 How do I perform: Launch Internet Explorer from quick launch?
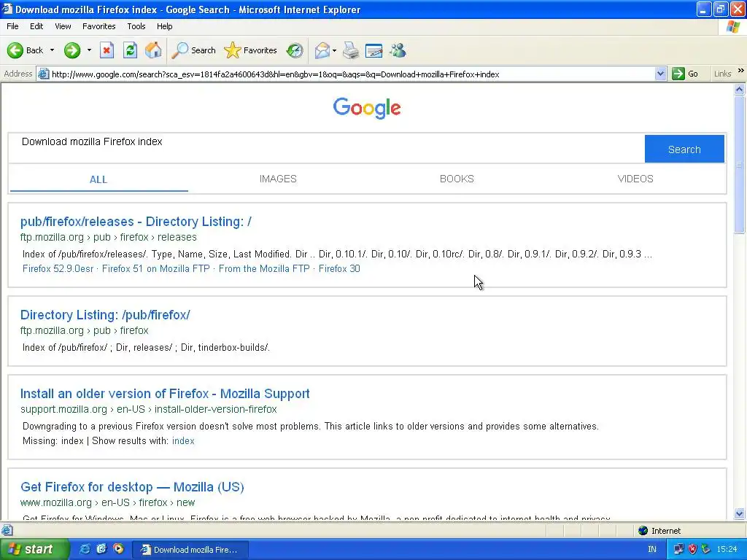(85, 549)
